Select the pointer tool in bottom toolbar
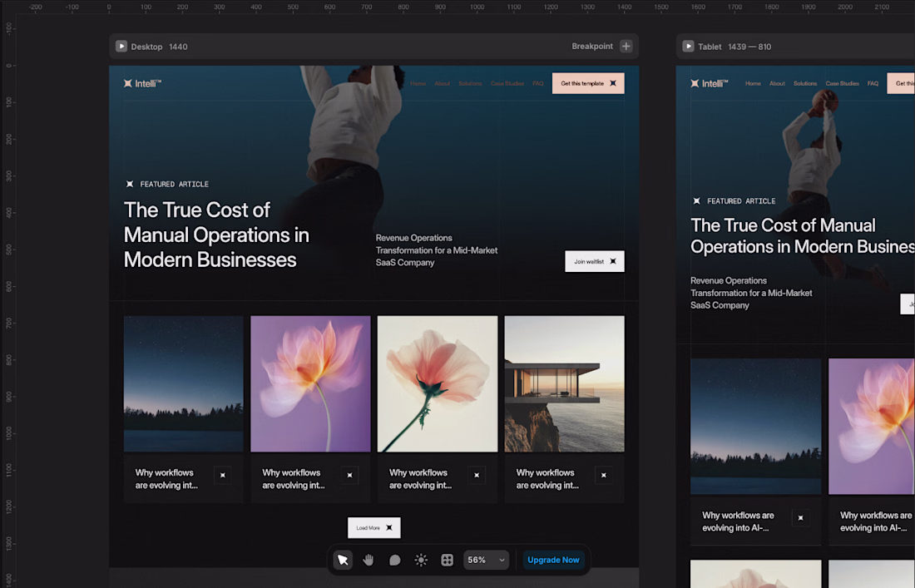The width and height of the screenshot is (915, 588). [x=343, y=560]
